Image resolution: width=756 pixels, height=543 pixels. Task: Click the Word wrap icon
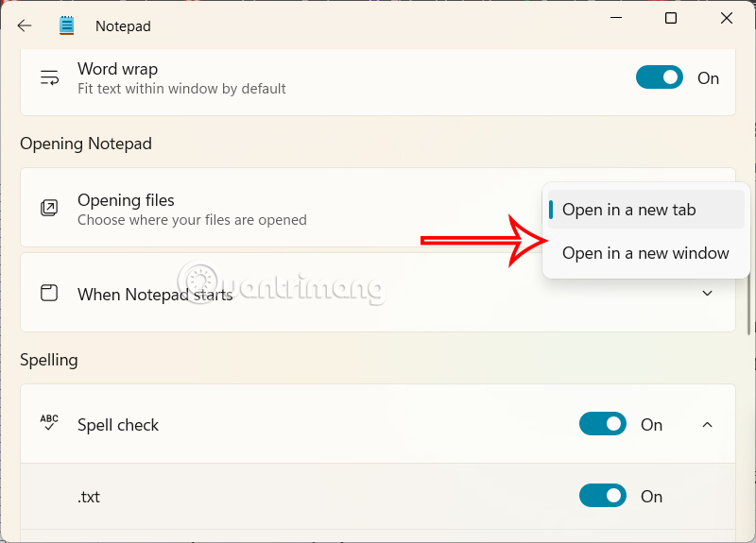pyautogui.click(x=49, y=77)
